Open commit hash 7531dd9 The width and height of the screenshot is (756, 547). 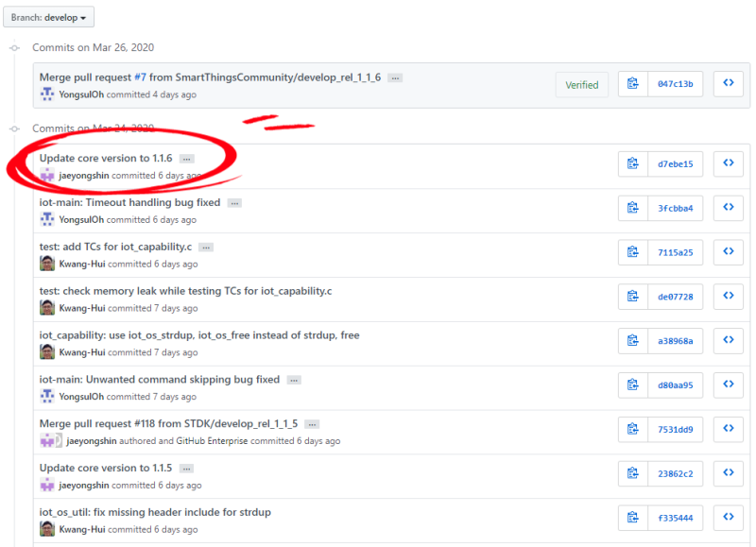coord(675,430)
